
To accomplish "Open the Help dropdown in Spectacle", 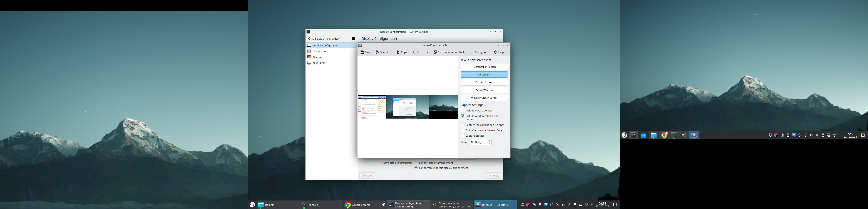I will click(x=501, y=52).
